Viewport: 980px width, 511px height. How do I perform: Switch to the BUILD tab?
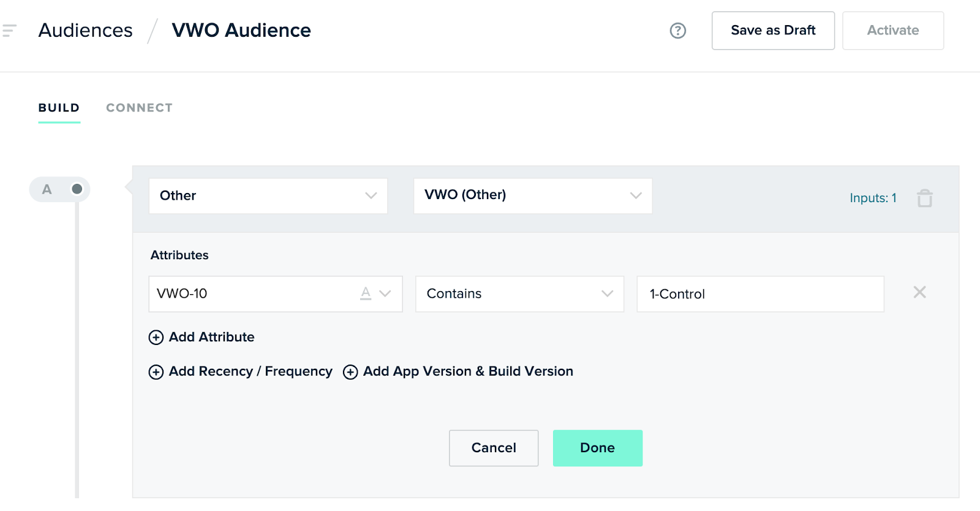pyautogui.click(x=59, y=108)
